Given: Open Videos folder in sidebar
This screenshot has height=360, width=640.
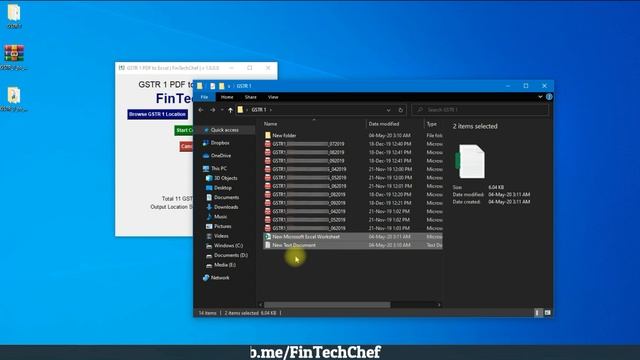Looking at the screenshot, I should (x=221, y=236).
